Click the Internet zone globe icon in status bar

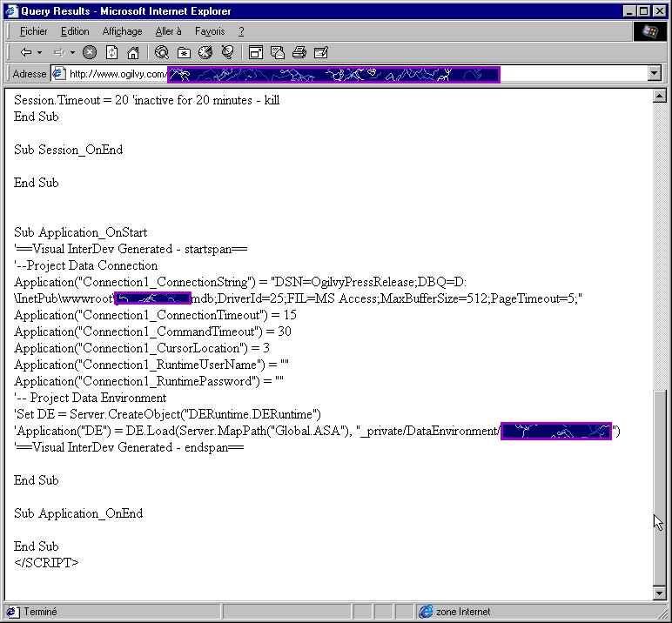(426, 612)
